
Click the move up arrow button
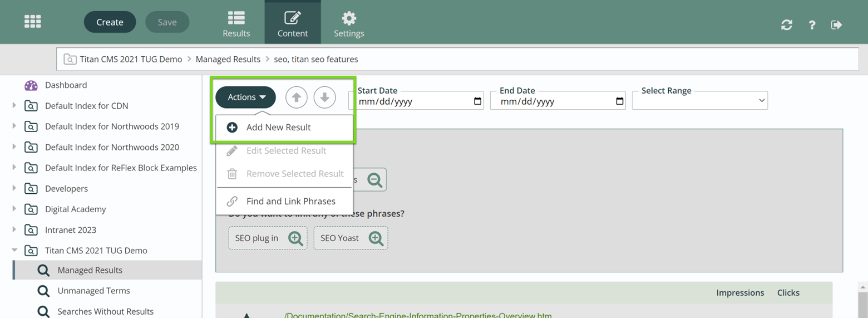297,97
